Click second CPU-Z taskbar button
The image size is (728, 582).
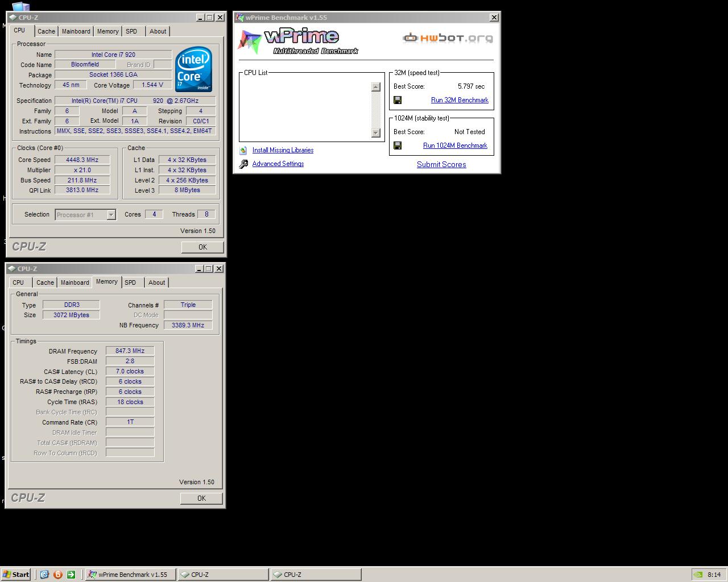316,574
